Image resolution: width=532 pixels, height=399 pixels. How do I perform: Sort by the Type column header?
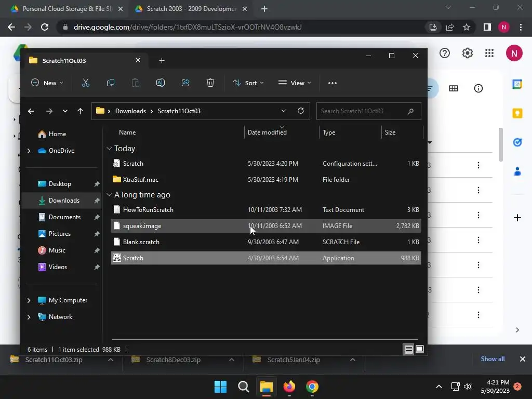tap(329, 132)
